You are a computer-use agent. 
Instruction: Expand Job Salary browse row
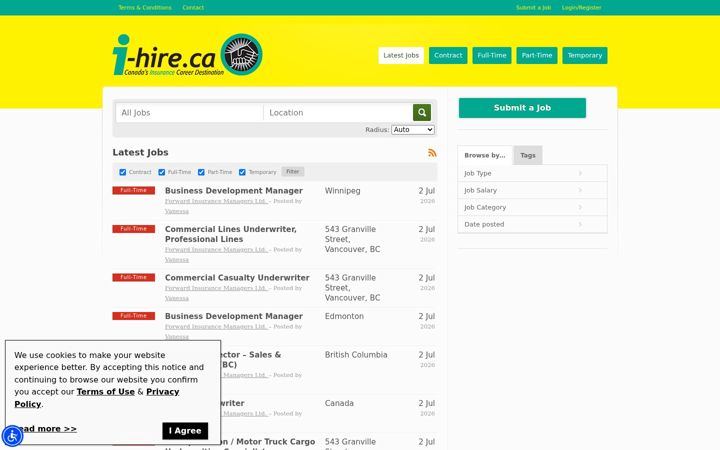pos(532,190)
